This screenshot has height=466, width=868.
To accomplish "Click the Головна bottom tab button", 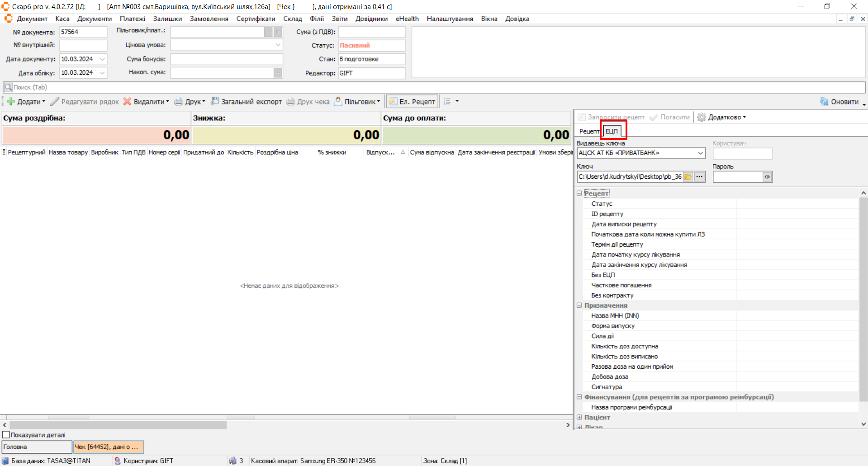I will pos(37,447).
